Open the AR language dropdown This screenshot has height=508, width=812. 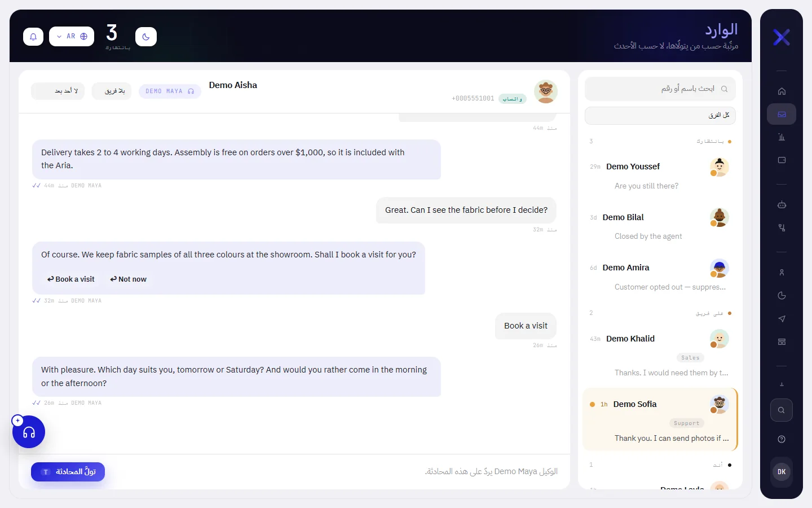coord(72,37)
